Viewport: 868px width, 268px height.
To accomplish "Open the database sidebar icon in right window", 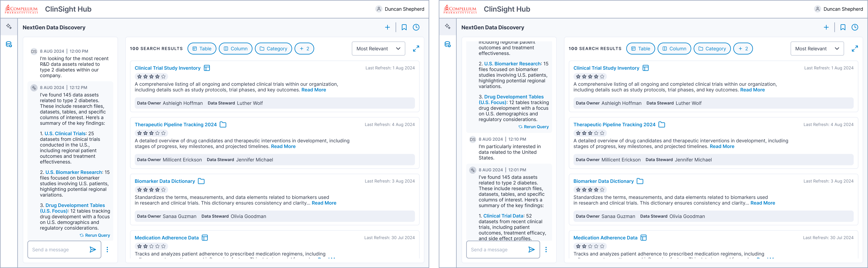I will (x=447, y=44).
